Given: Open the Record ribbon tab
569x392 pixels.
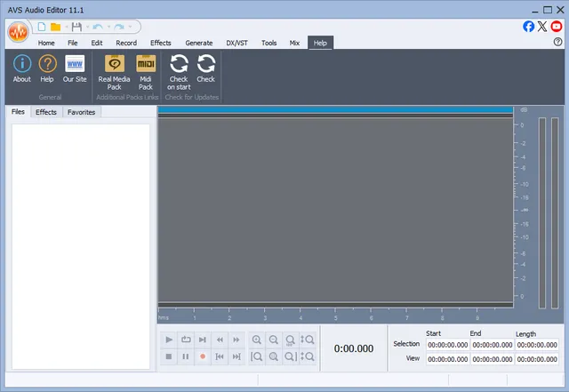Looking at the screenshot, I should point(126,43).
